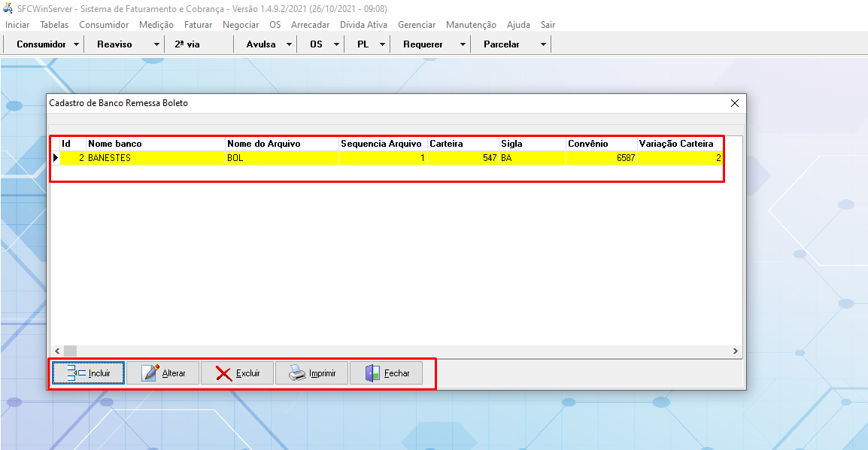Close the Cadastro de Banco Remessa Boleto dialog

coord(735,103)
